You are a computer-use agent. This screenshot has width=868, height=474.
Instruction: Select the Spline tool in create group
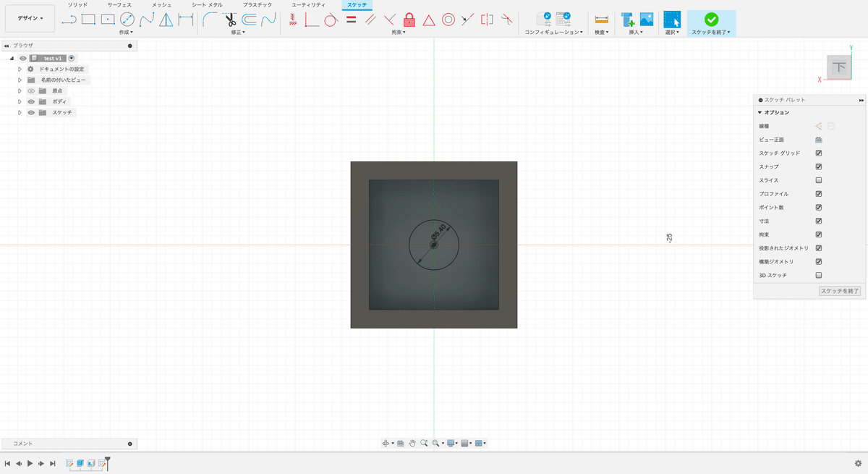point(147,20)
